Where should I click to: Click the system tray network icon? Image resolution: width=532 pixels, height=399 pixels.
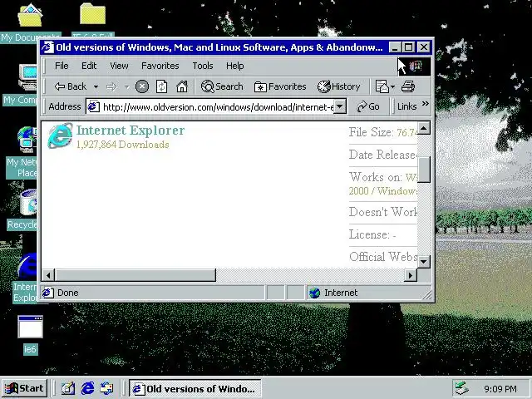click(x=462, y=388)
